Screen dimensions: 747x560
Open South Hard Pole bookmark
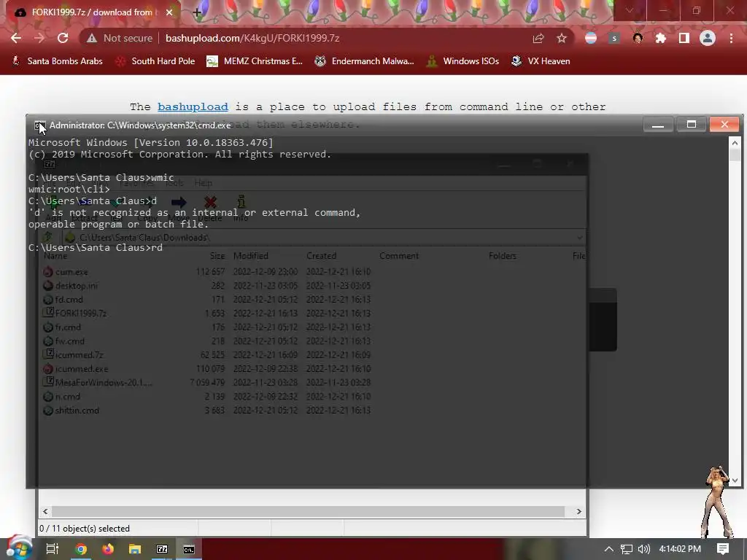pyautogui.click(x=155, y=61)
